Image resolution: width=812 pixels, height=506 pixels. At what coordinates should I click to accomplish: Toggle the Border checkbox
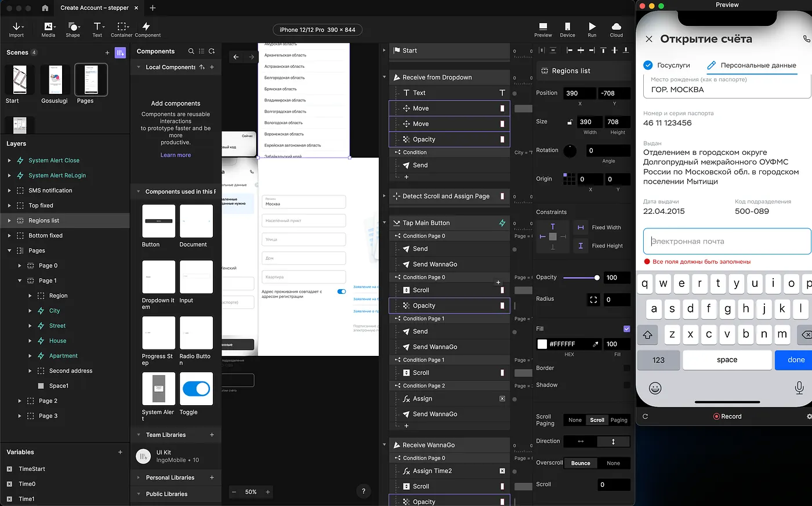[626, 368]
